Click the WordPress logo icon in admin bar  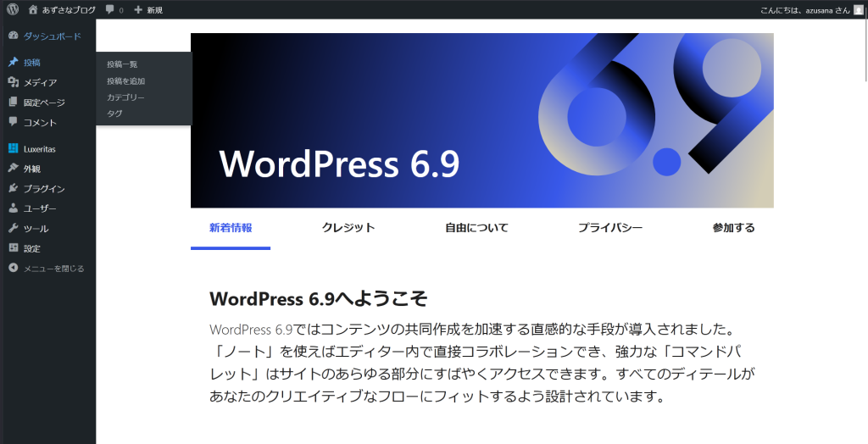[13, 9]
